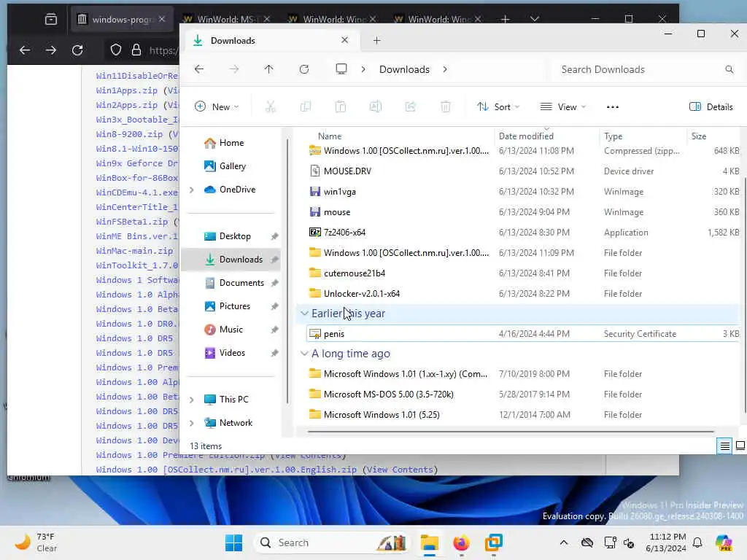747x560 pixels.
Task: Open Copilot preview icon in taskbar corner
Action: [724, 542]
